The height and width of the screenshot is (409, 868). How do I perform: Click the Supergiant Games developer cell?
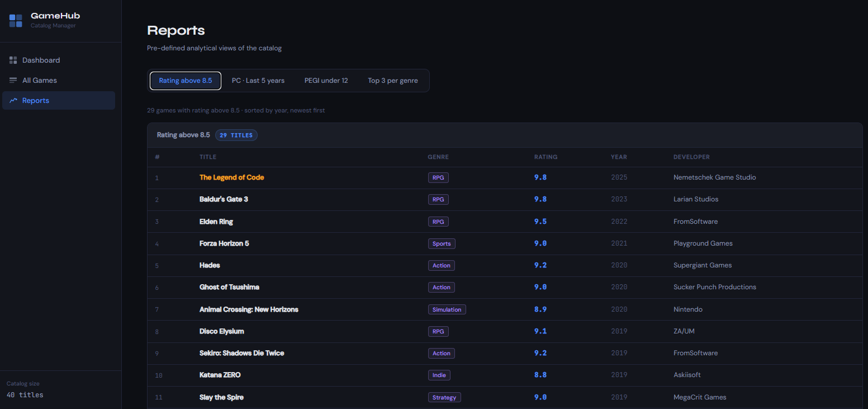703,265
